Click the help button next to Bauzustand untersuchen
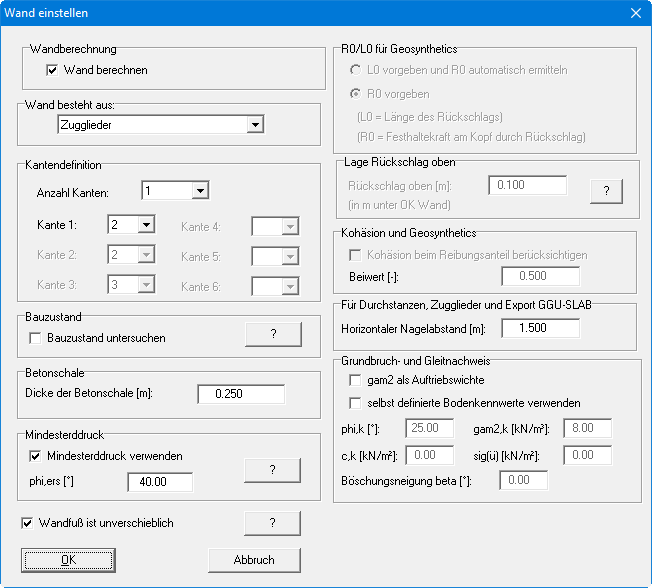652x588 pixels. pos(272,334)
